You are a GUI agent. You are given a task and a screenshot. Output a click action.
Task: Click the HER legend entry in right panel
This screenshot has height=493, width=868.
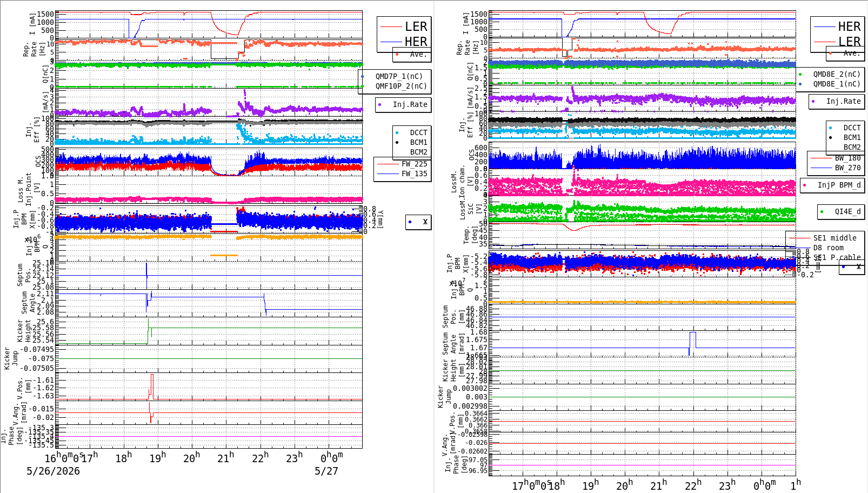pos(837,26)
